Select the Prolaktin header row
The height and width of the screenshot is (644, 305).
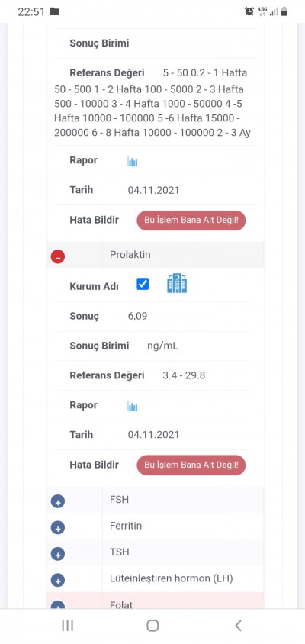[x=155, y=255]
